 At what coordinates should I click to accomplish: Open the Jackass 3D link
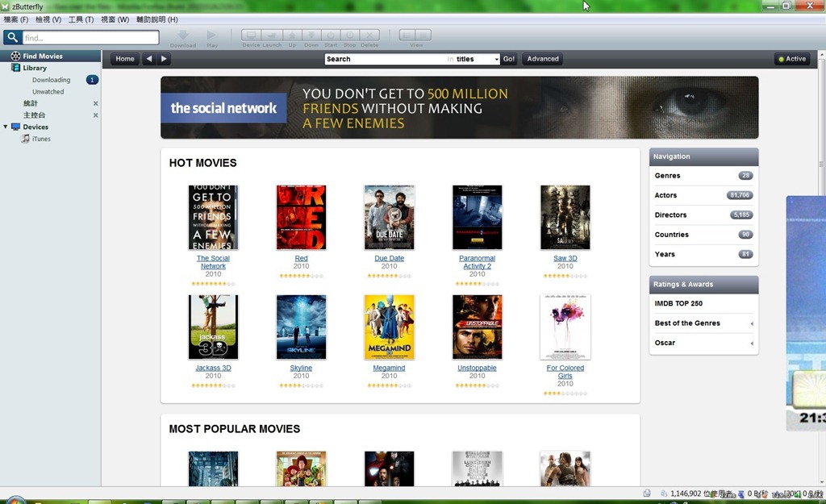tap(213, 368)
